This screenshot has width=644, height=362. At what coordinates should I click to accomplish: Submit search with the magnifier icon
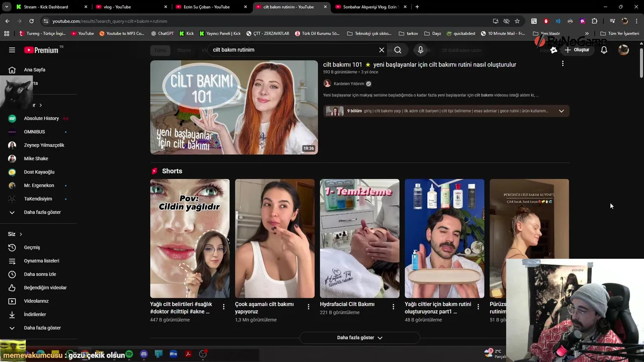(397, 50)
